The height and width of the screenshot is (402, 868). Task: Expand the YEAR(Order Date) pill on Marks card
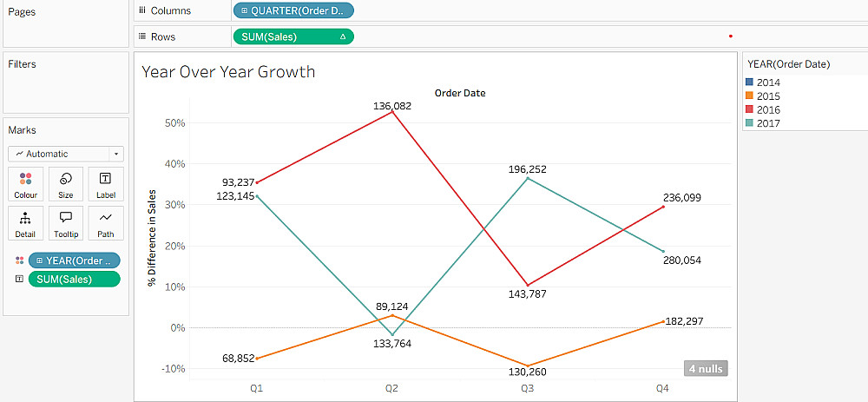tap(39, 260)
